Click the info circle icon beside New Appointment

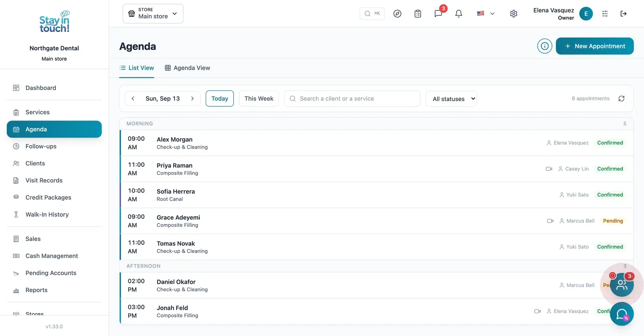point(545,46)
